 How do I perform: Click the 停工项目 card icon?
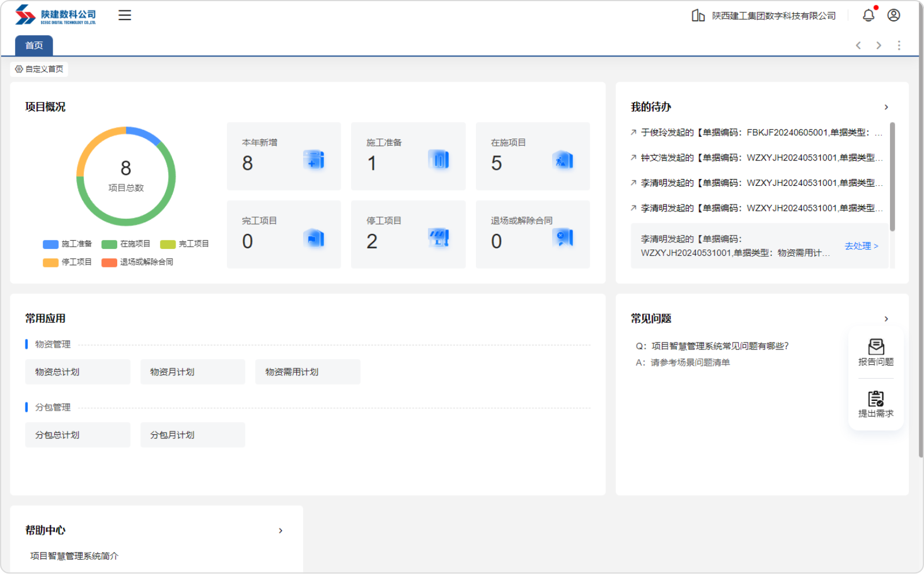(439, 237)
